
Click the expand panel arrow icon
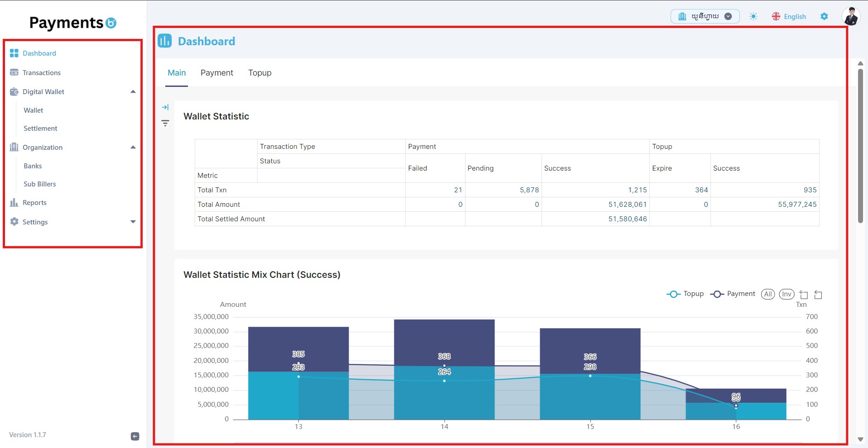pyautogui.click(x=165, y=107)
